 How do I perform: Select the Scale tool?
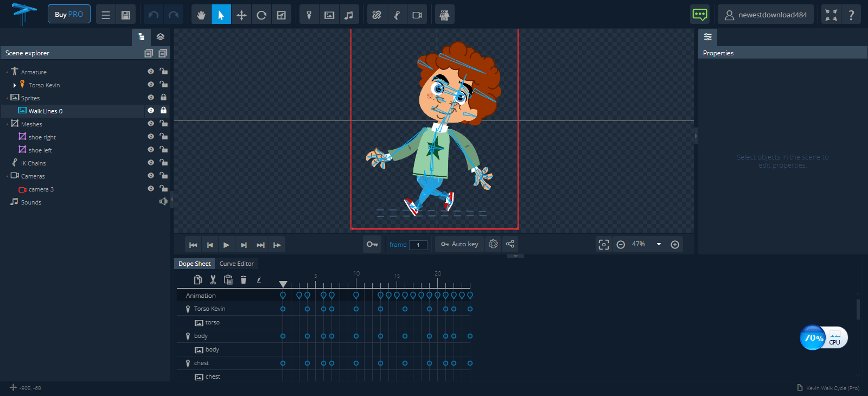(x=282, y=15)
